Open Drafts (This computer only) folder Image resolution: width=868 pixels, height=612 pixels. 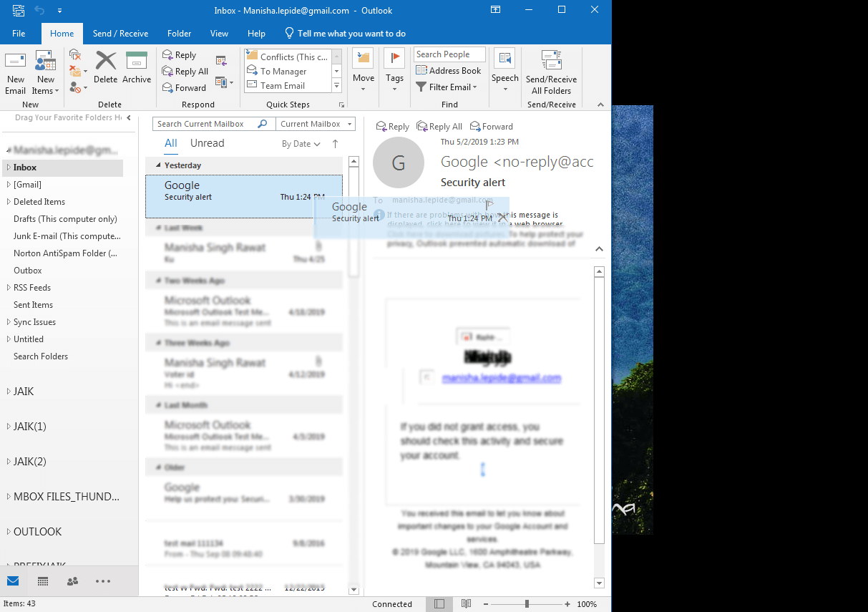(x=65, y=219)
